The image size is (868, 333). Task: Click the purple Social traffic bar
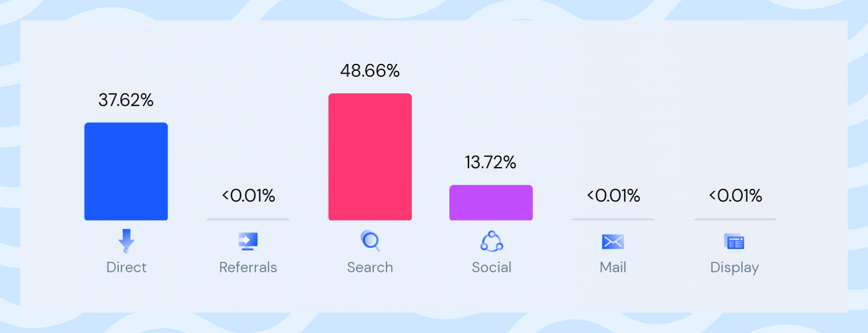(491, 203)
